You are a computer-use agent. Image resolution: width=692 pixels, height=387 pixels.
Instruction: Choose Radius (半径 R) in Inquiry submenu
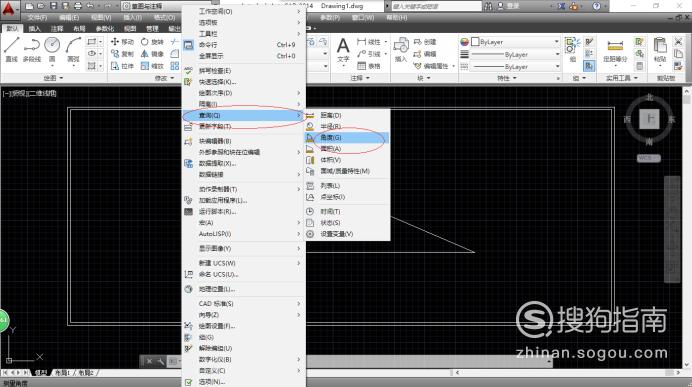[347, 126]
